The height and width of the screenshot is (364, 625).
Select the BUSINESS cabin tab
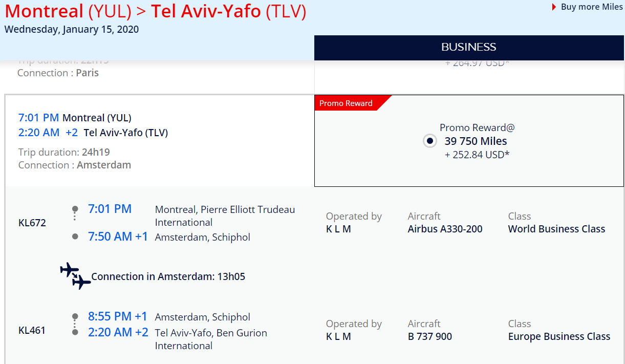(469, 47)
